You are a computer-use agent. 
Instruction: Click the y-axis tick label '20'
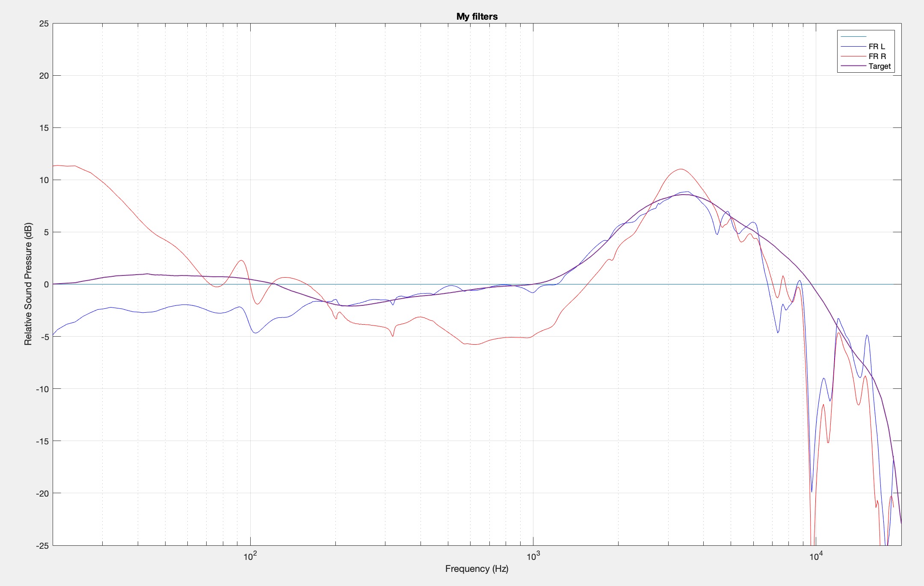click(44, 76)
